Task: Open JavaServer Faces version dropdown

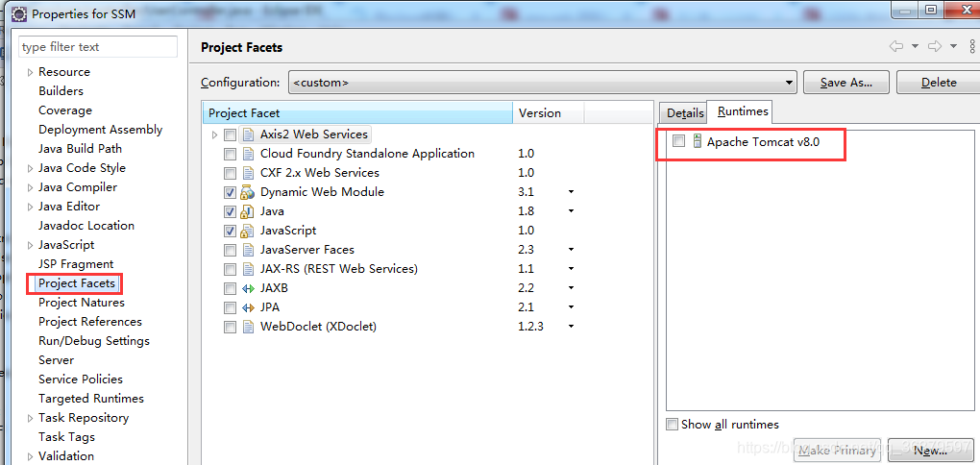Action: tap(572, 250)
